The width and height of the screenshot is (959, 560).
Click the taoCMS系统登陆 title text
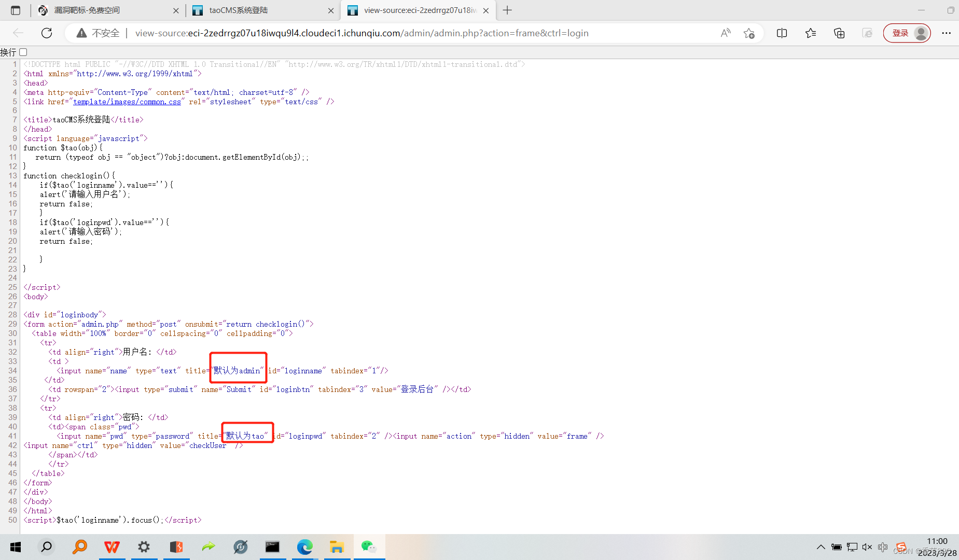(81, 120)
